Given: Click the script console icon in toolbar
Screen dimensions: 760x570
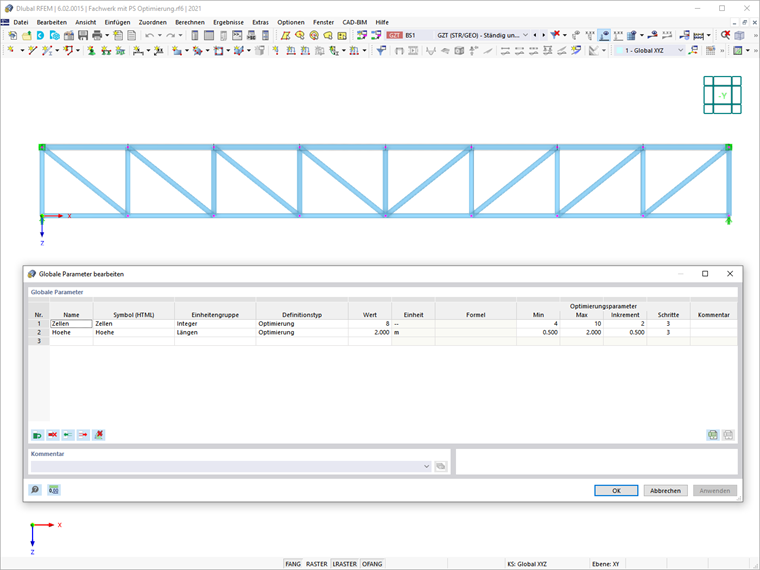Looking at the screenshot, I should pos(237,35).
